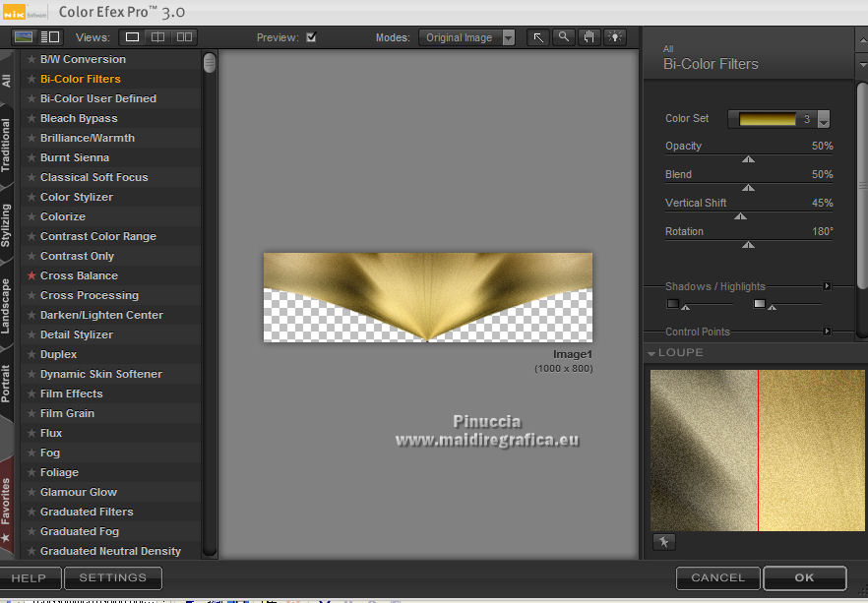Select the Foliage filter

(x=59, y=472)
